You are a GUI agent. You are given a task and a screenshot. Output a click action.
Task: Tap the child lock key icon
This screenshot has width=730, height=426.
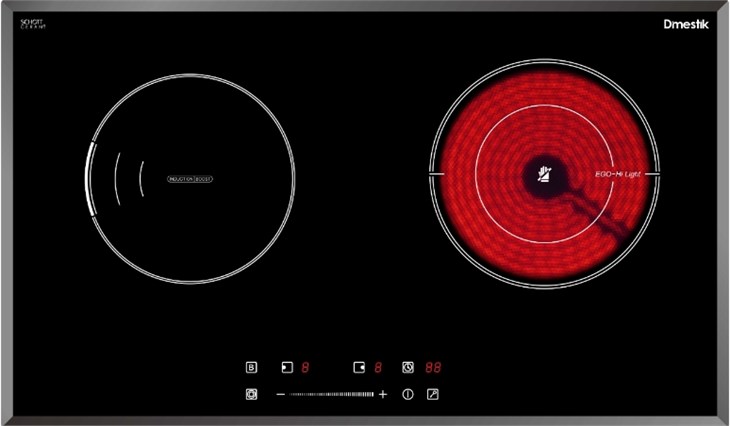[433, 394]
